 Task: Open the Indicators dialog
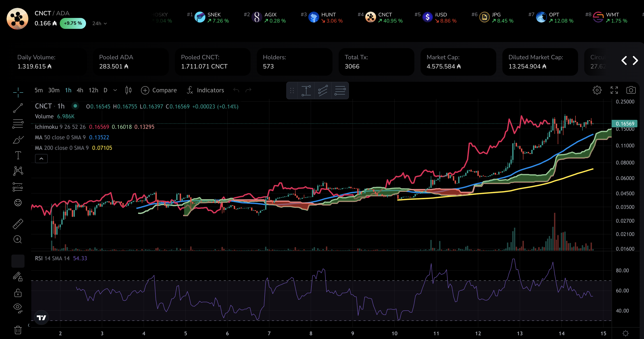tap(206, 90)
